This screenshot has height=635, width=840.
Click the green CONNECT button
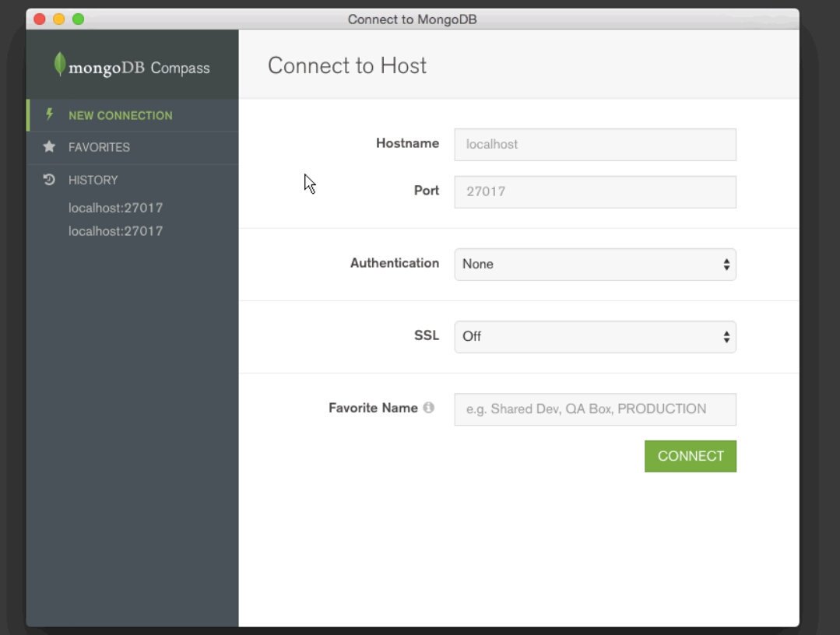coord(691,456)
